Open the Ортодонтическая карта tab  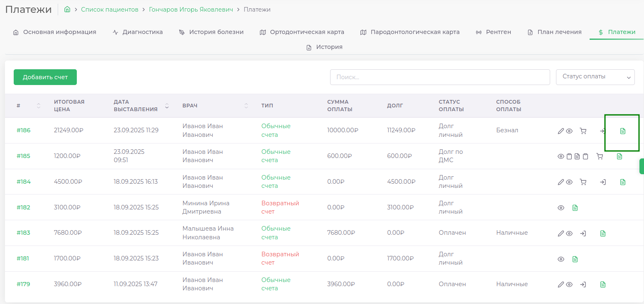point(302,32)
